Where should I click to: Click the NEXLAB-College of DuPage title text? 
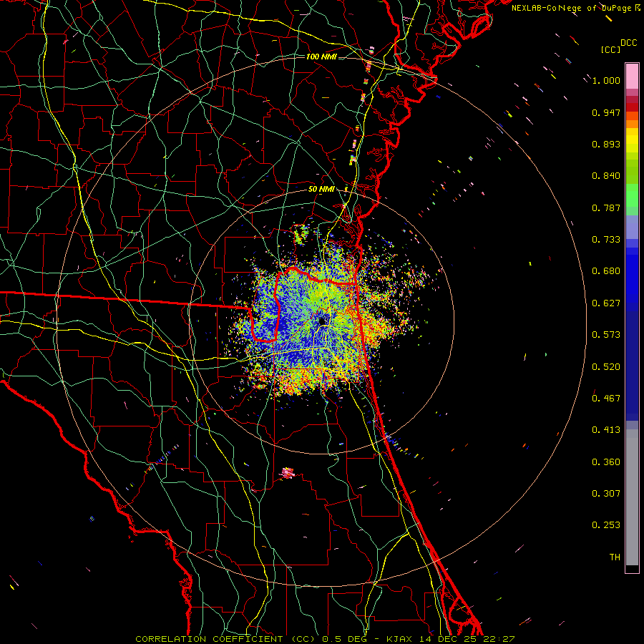(x=576, y=8)
